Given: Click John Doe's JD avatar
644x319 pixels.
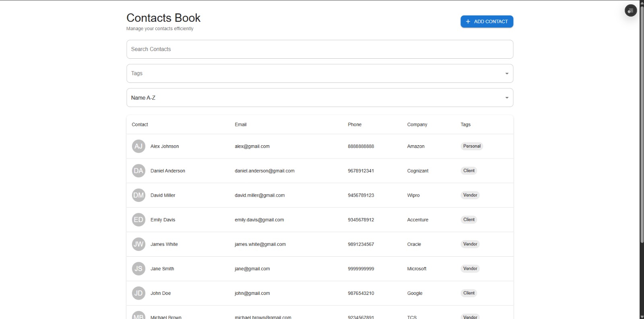Looking at the screenshot, I should pos(138,293).
